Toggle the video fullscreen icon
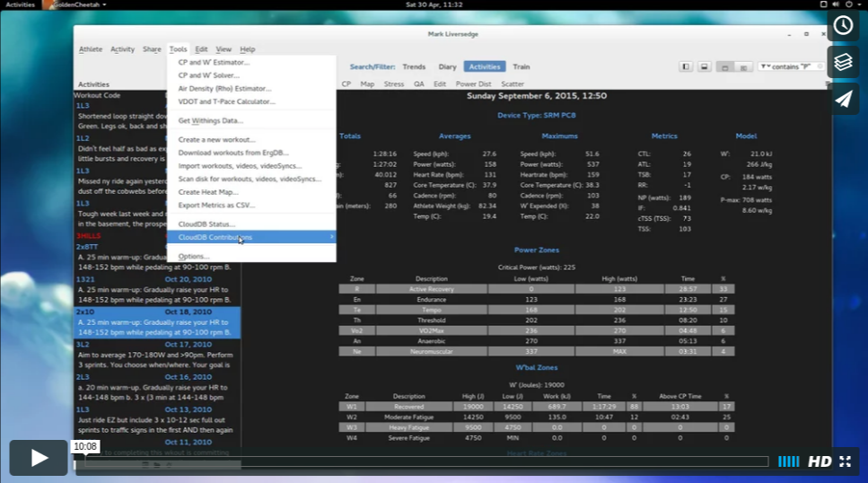This screenshot has width=868, height=483. [845, 461]
